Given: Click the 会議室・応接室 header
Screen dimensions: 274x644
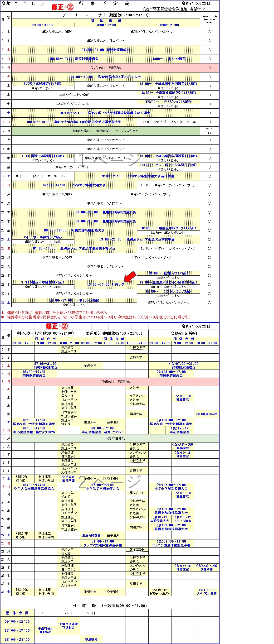Looking at the screenshot, I should pos(184,333).
